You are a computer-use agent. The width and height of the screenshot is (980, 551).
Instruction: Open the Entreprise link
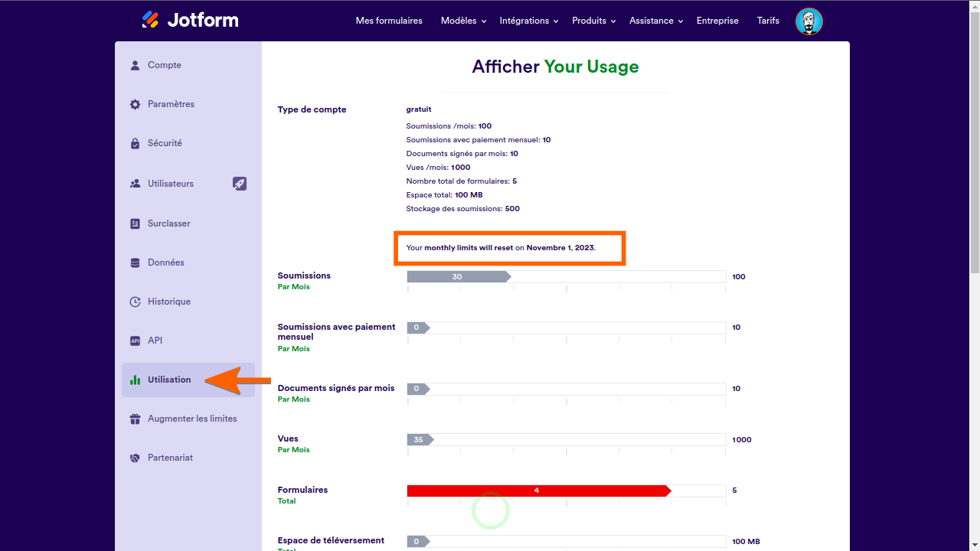point(717,21)
